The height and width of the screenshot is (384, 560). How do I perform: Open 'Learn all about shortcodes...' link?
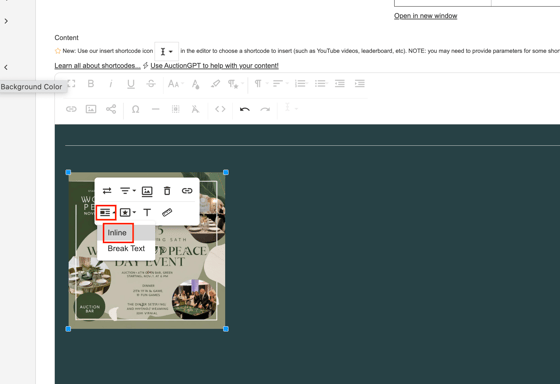tap(98, 66)
